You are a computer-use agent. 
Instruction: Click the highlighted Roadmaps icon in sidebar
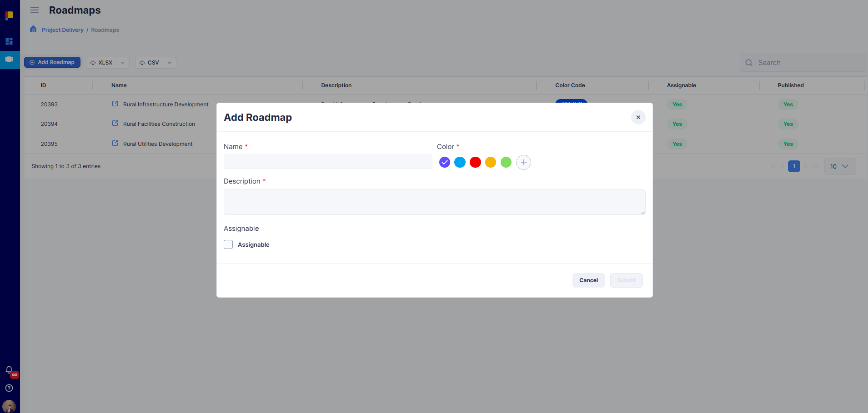pos(10,60)
